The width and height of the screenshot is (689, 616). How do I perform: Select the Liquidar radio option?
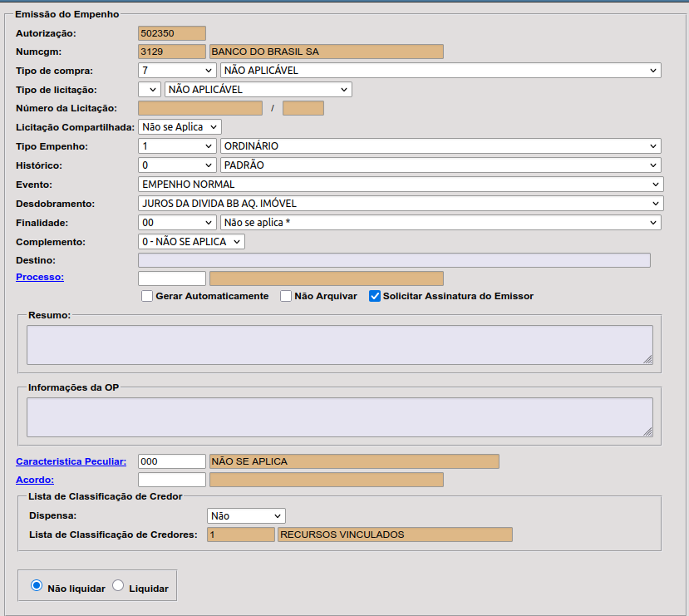point(118,586)
